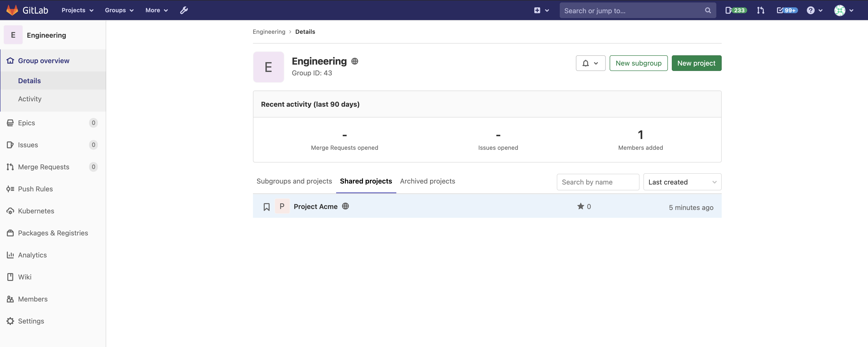Click the Push Rules sidebar icon

click(x=10, y=189)
